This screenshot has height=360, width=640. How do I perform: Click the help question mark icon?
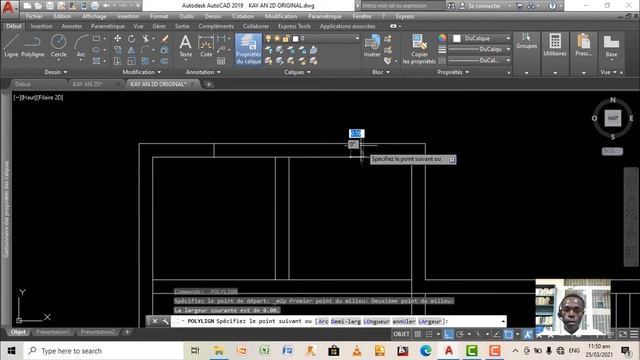[x=552, y=6]
